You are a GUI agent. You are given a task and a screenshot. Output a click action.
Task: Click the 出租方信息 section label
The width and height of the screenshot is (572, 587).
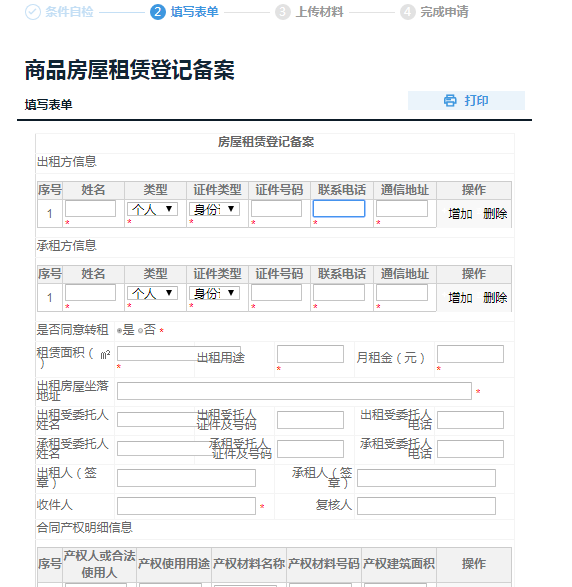pyautogui.click(x=67, y=162)
